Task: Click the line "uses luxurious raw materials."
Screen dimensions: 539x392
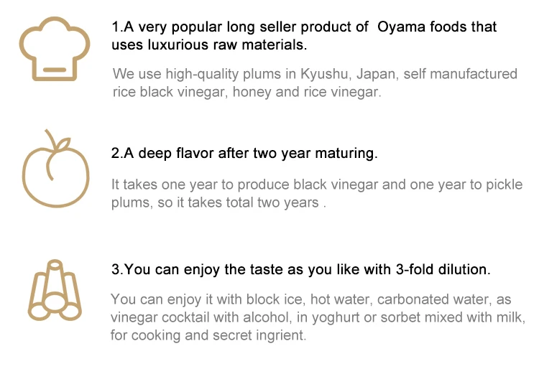Action: (209, 45)
